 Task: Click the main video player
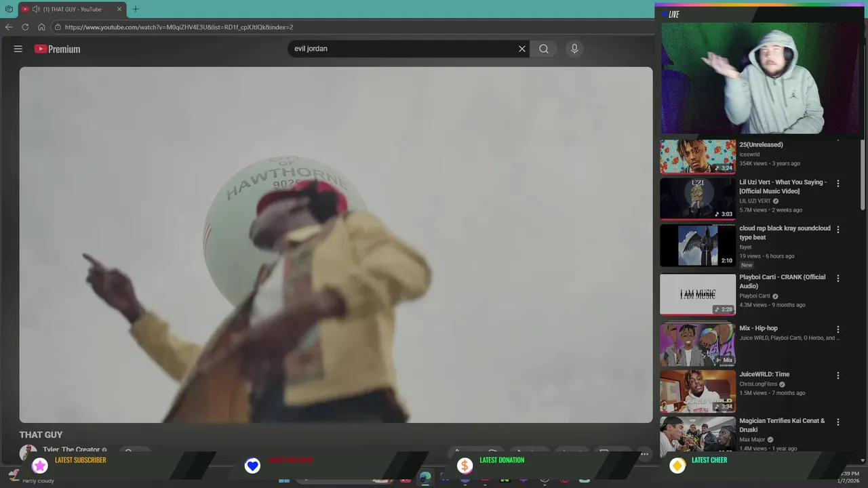(x=336, y=245)
